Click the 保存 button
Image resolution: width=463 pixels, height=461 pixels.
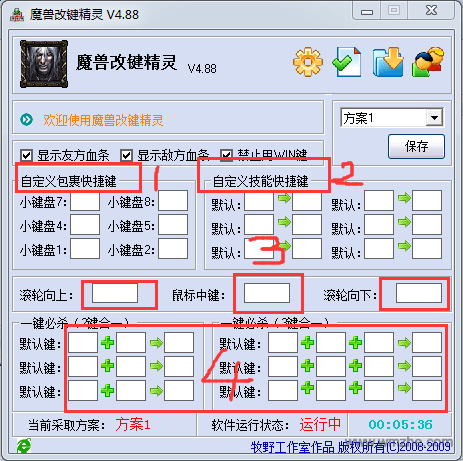[416, 146]
